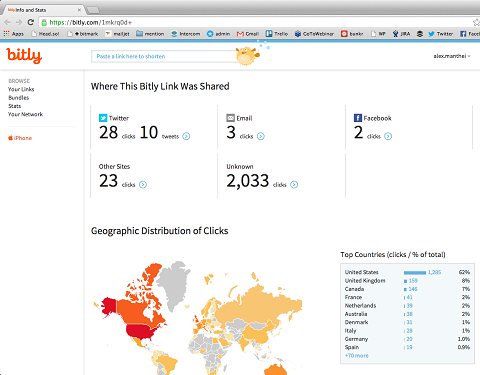Click the United States bar in top countries
Viewport: 480px width, 375px height.
coord(415,272)
